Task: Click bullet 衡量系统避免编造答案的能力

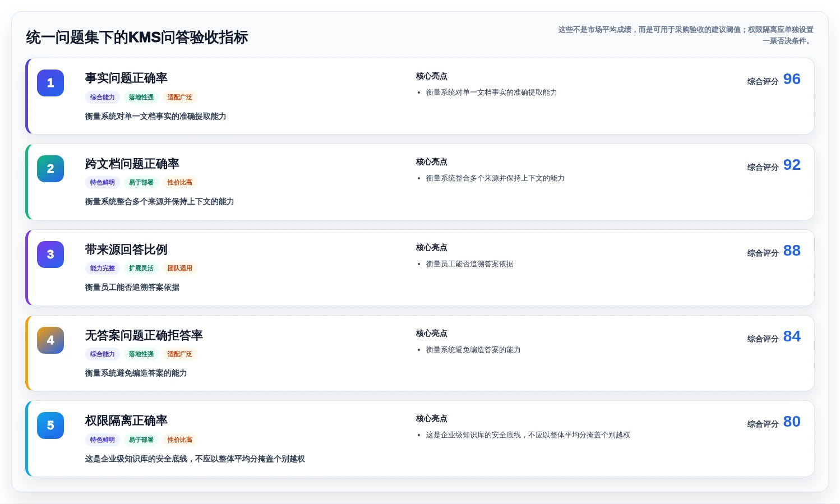Action: [473, 350]
